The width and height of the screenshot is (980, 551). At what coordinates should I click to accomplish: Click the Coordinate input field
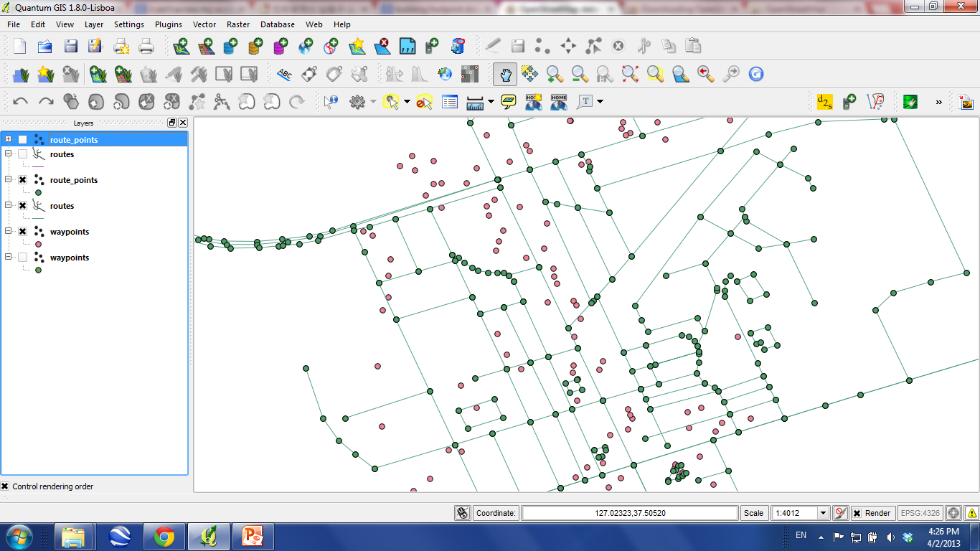(630, 513)
